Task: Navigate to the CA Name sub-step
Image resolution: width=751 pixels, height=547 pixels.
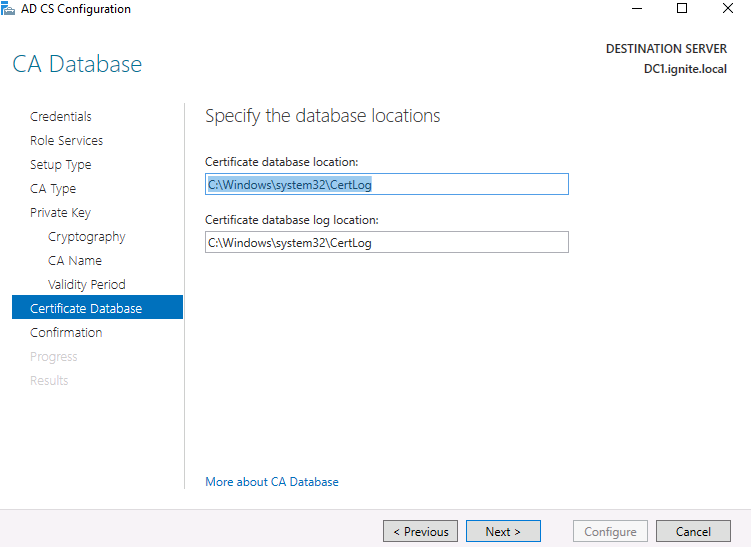Action: coord(75,261)
